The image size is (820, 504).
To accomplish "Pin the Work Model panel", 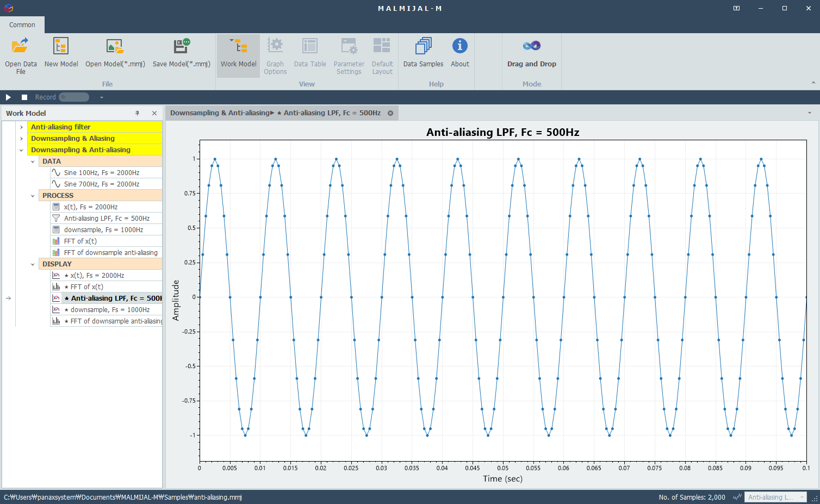I will click(x=138, y=113).
